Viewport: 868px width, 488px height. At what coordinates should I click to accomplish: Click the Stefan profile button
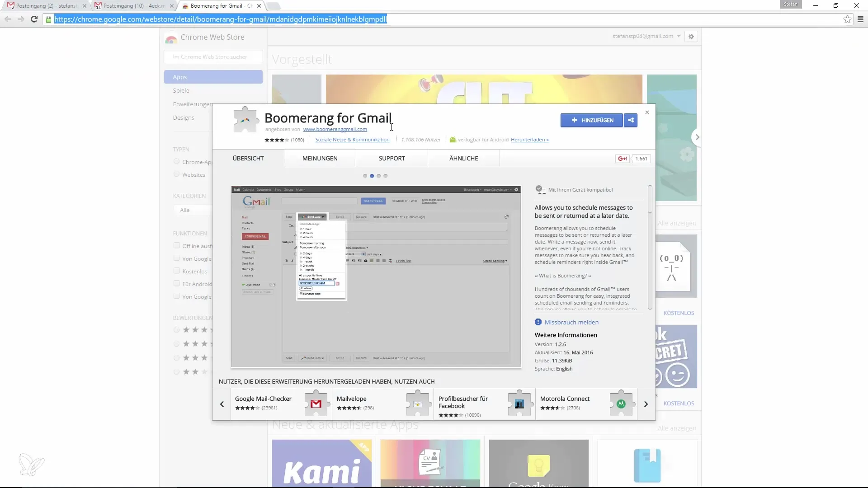point(790,4)
